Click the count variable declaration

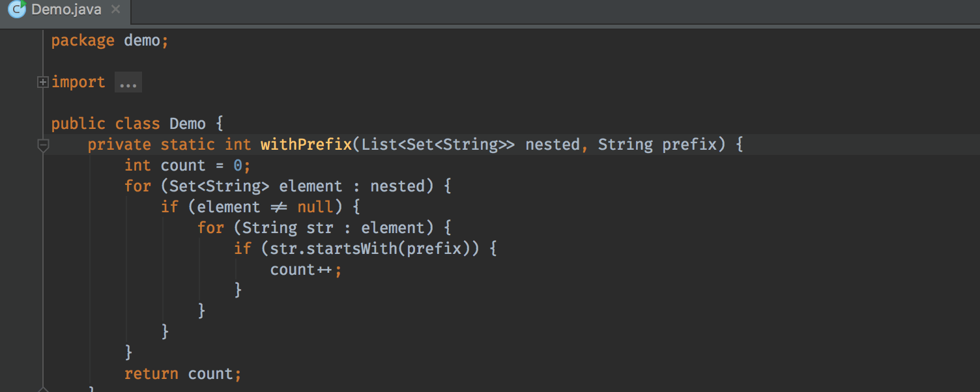183,165
